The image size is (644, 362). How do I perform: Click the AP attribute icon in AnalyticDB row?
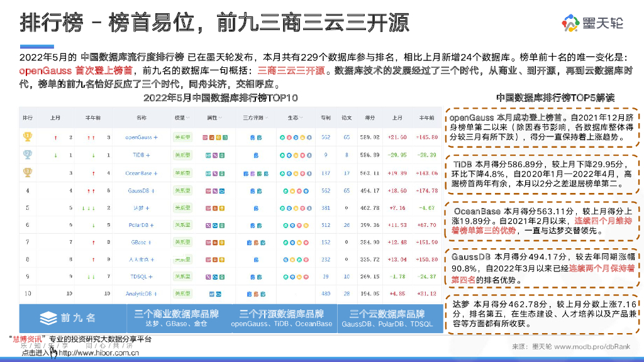click(x=211, y=294)
